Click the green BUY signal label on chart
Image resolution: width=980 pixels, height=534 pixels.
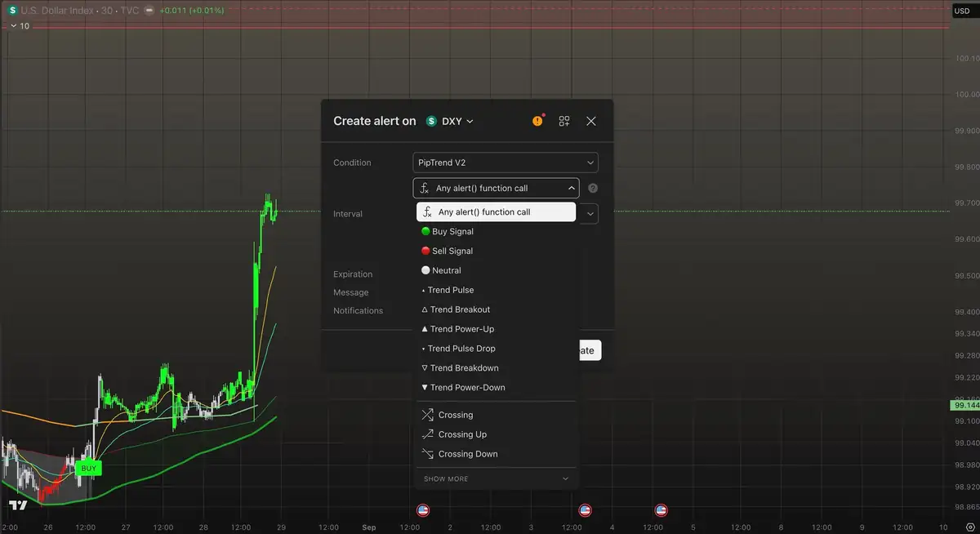(88, 469)
